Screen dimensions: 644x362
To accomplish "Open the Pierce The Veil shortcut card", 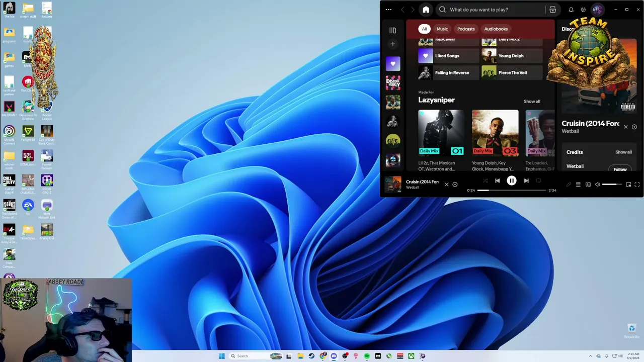I will (512, 73).
